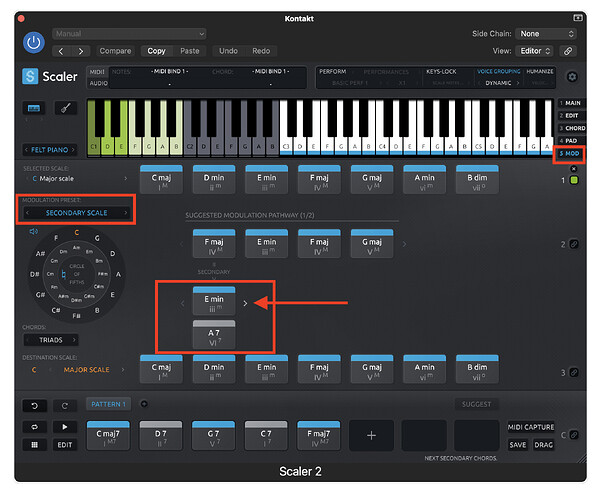Select the guitar view icon

[x=66, y=108]
